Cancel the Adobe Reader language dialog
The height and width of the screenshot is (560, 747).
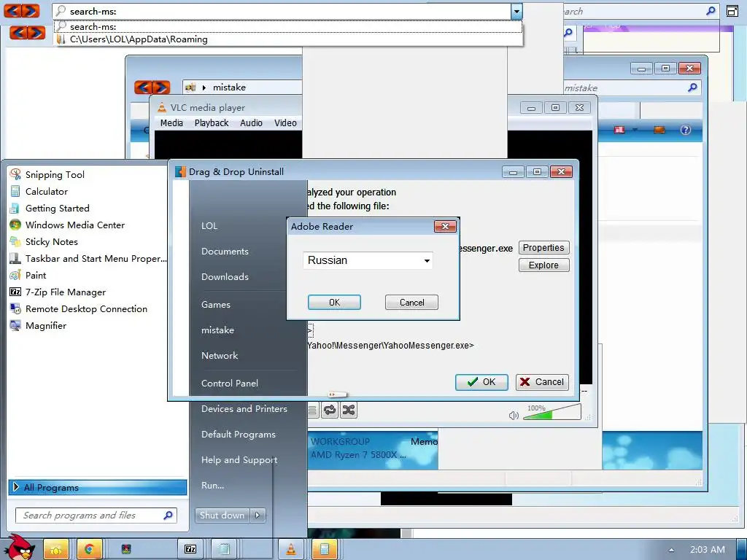[x=411, y=303]
